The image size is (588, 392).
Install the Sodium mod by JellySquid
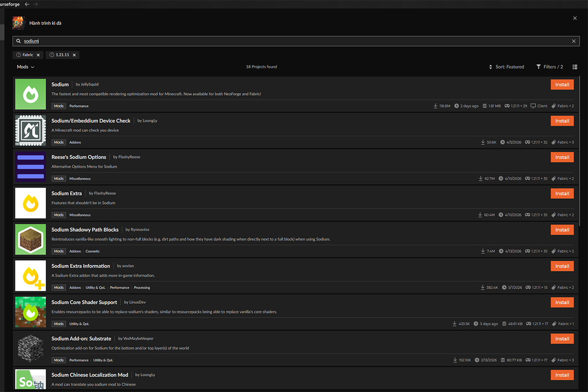point(562,84)
